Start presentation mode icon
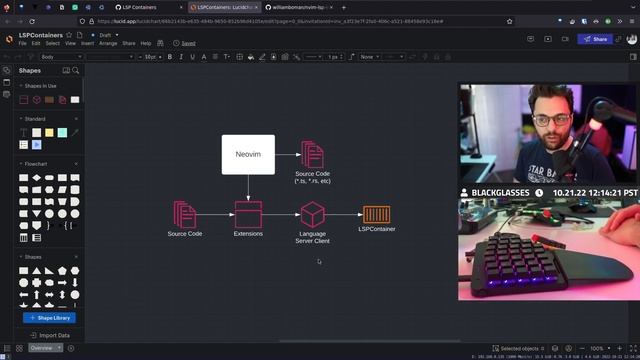The height and width of the screenshot is (360, 640). tap(548, 39)
